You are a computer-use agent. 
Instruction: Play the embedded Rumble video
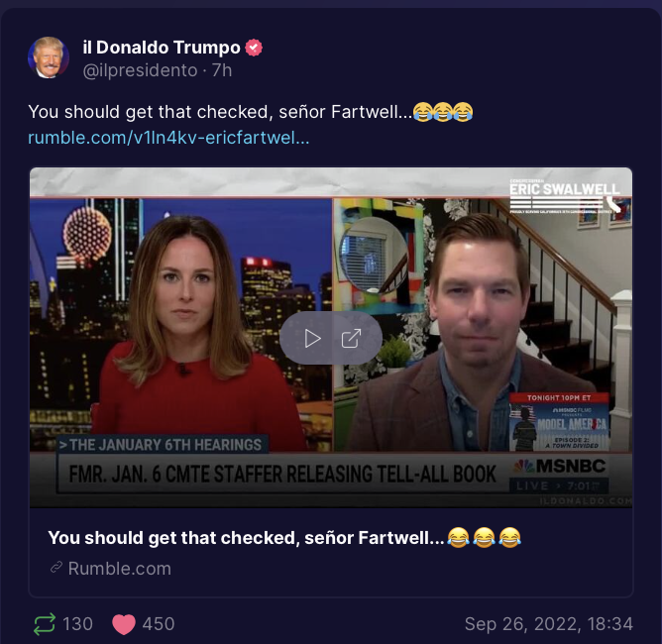coord(312,339)
